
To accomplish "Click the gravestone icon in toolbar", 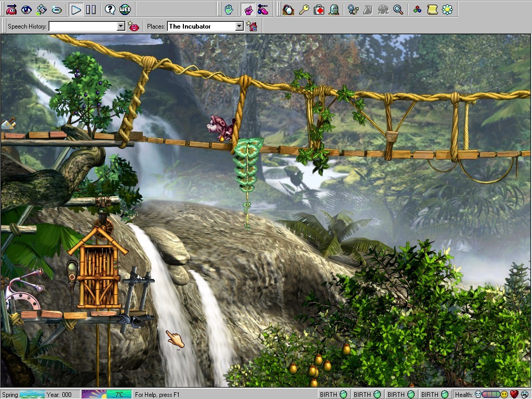I will click(x=334, y=9).
